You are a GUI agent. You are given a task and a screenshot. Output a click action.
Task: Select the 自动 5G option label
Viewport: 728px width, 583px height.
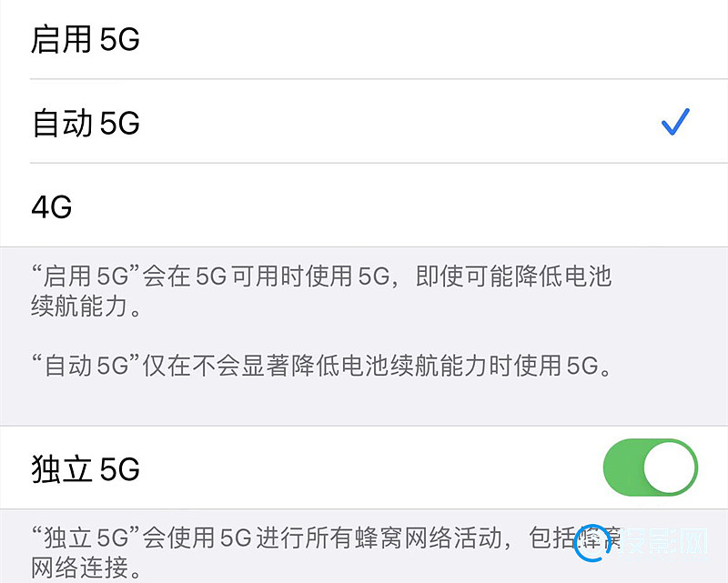coord(86,122)
